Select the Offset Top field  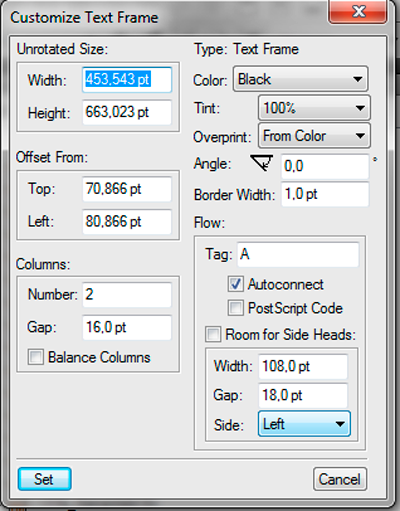[127, 189]
